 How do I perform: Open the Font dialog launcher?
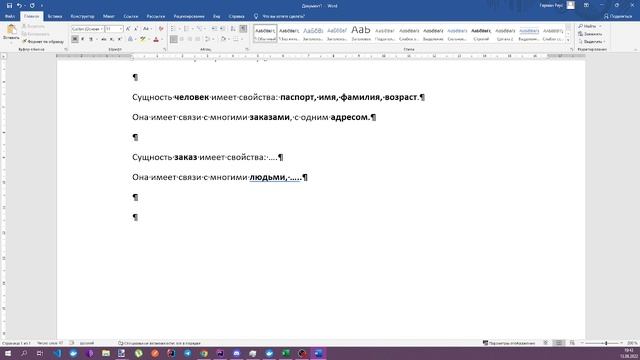[164, 49]
